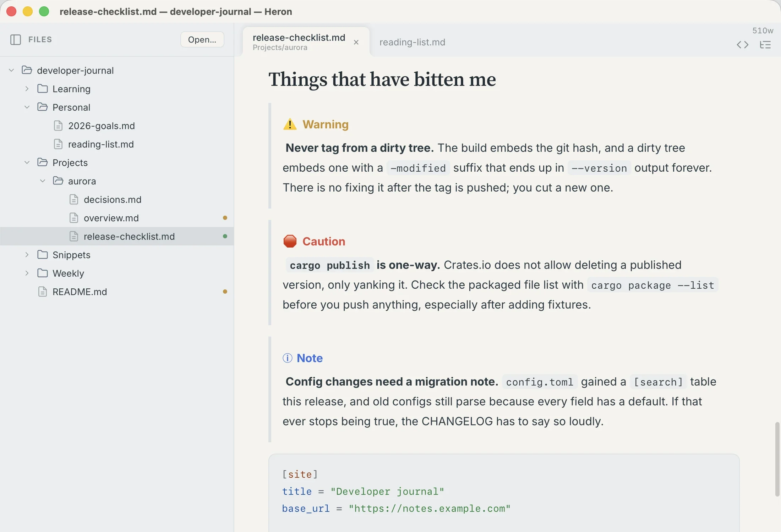Click the aurora folder icon
Viewport: 781px width, 532px height.
click(x=58, y=181)
